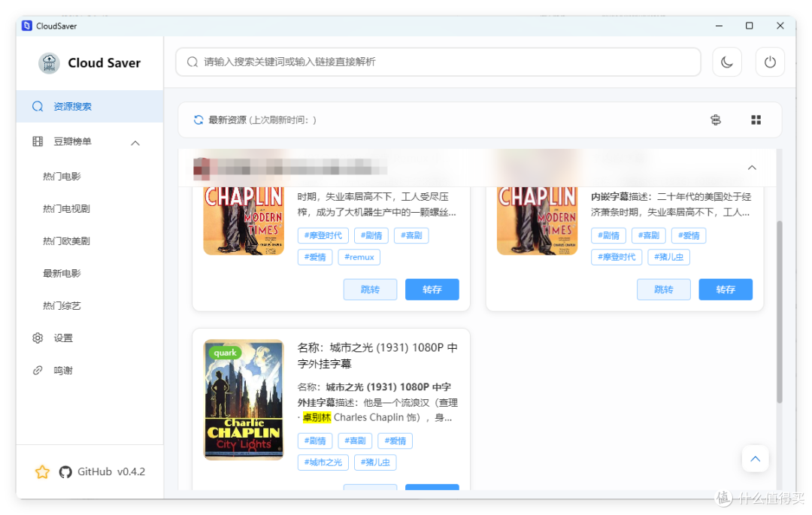The height and width of the screenshot is (515, 812).
Task: Click CloudSaver title bar app icon
Action: coord(27,26)
